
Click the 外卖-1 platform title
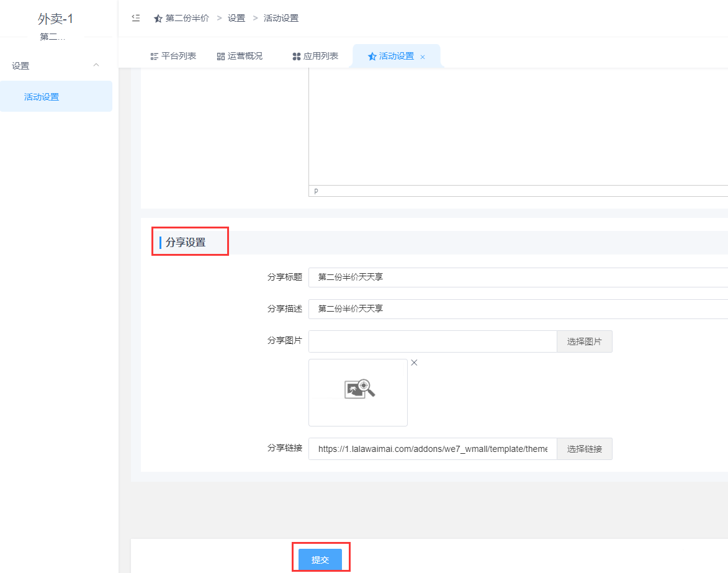[55, 19]
